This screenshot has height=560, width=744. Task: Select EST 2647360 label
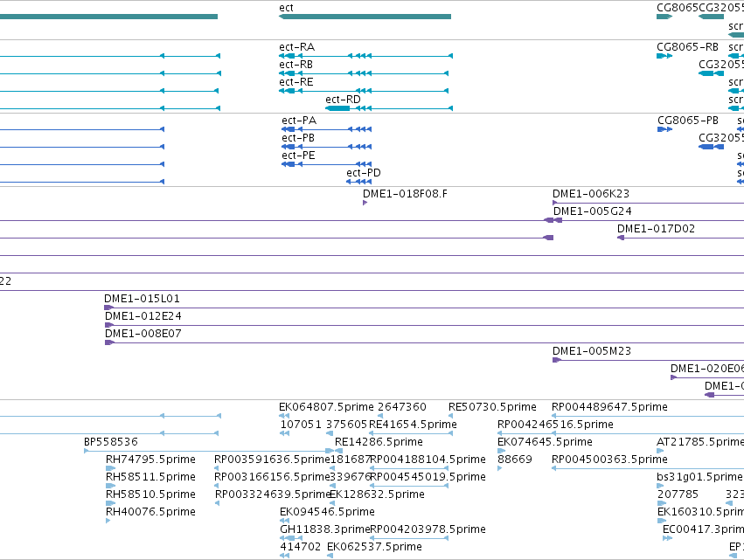pyautogui.click(x=402, y=407)
